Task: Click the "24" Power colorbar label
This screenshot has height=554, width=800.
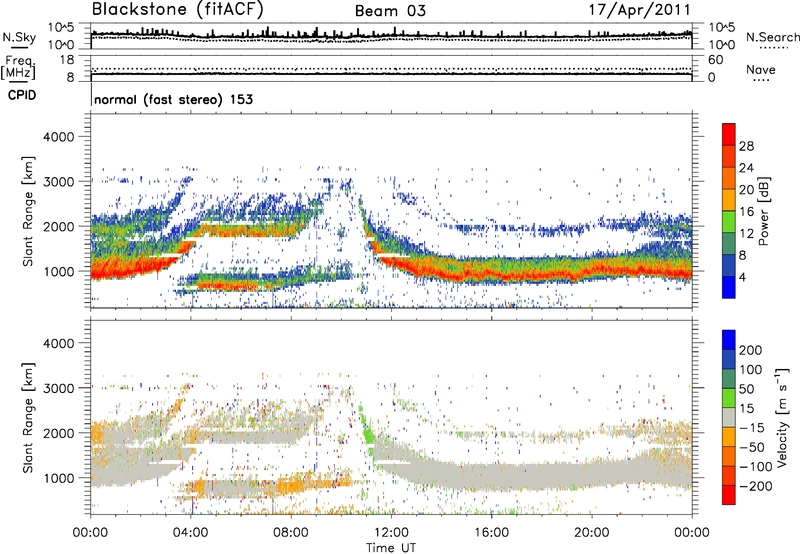Action: click(x=746, y=168)
